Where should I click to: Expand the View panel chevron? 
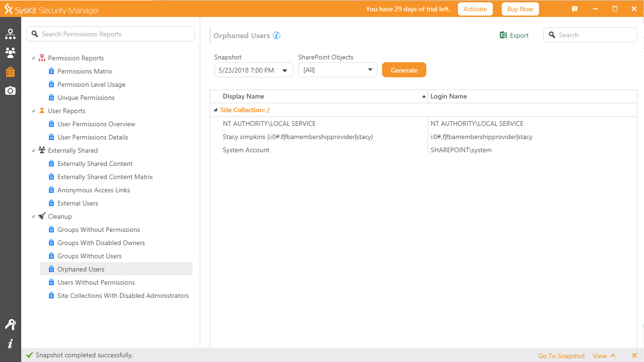pos(613,356)
